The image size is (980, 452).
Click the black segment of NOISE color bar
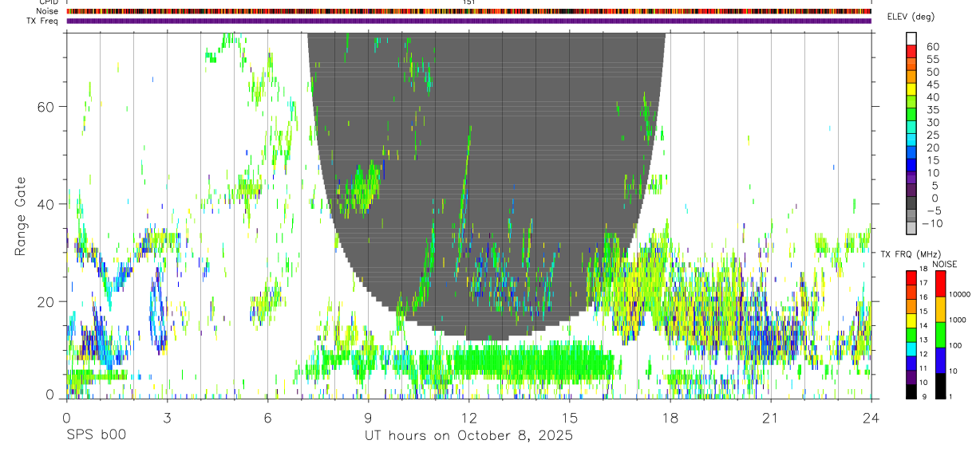[x=939, y=386]
